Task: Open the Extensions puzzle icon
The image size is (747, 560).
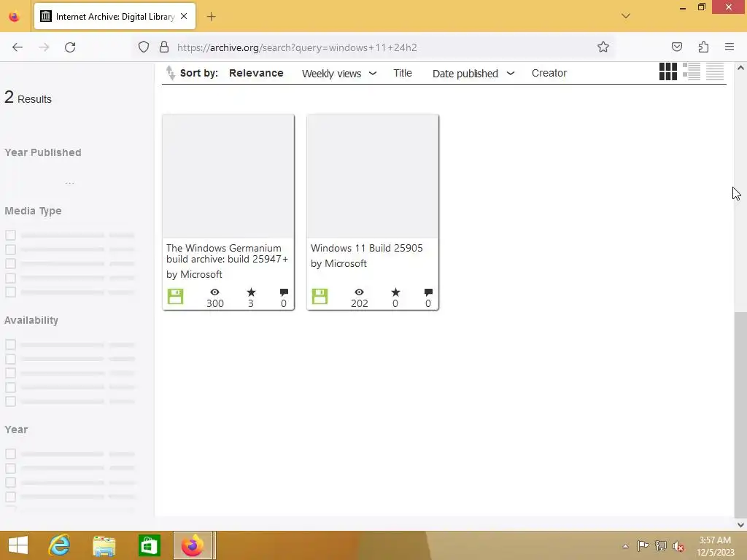Action: tap(704, 47)
